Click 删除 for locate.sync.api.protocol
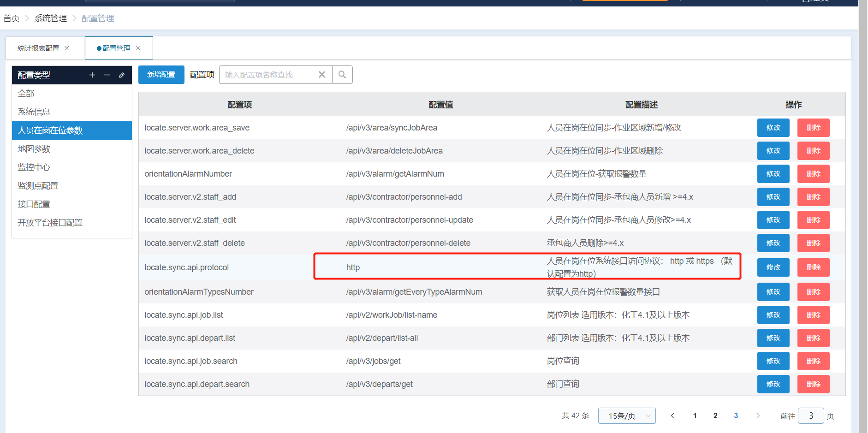This screenshot has width=868, height=433. tap(814, 267)
